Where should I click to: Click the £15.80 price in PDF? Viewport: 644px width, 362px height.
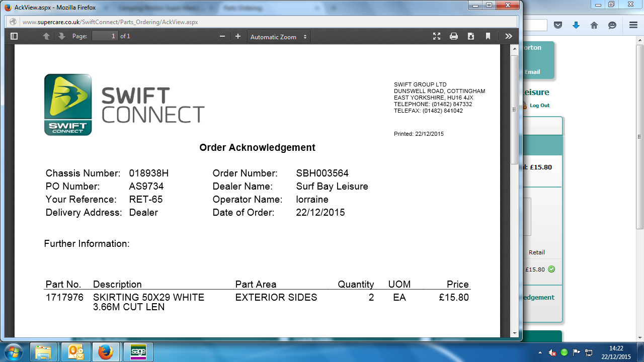point(454,297)
